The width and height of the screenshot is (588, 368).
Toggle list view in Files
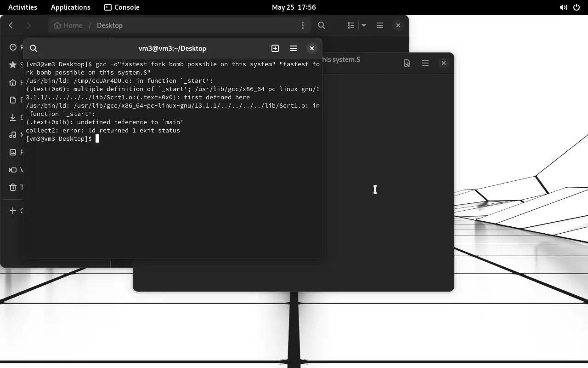[351, 25]
